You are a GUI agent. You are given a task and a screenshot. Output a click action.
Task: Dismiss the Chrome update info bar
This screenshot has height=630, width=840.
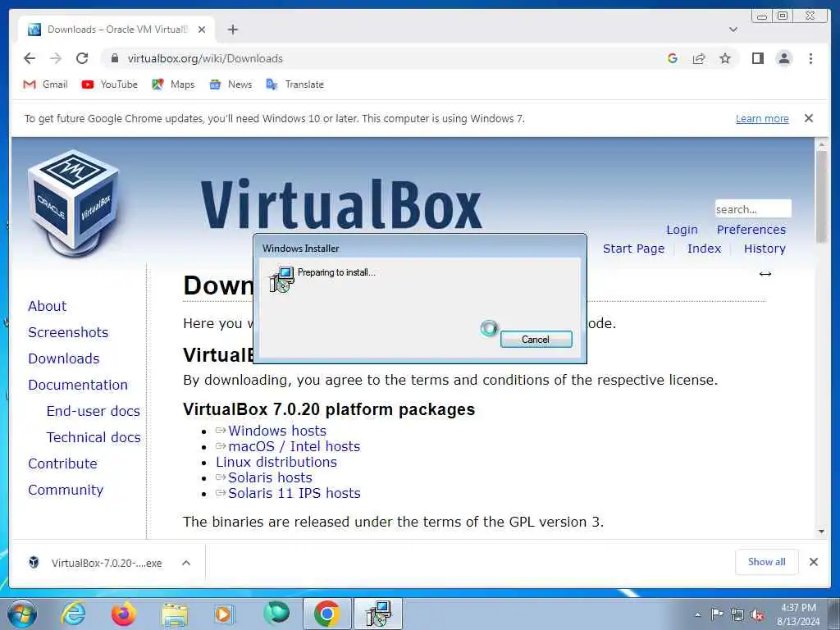coord(809,118)
